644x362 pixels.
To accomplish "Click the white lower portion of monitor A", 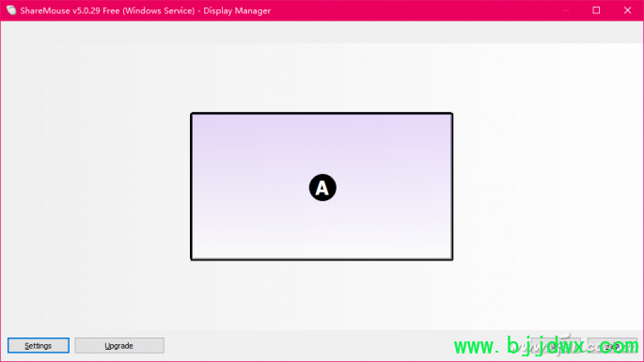I will click(x=322, y=241).
